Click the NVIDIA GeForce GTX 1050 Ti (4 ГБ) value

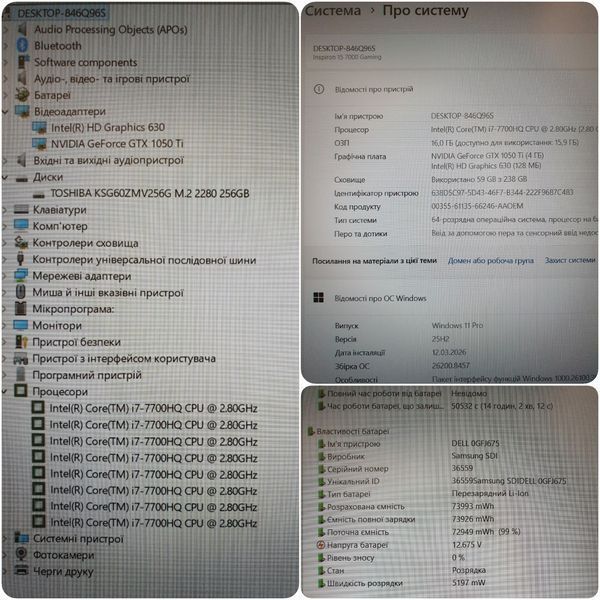click(488, 156)
